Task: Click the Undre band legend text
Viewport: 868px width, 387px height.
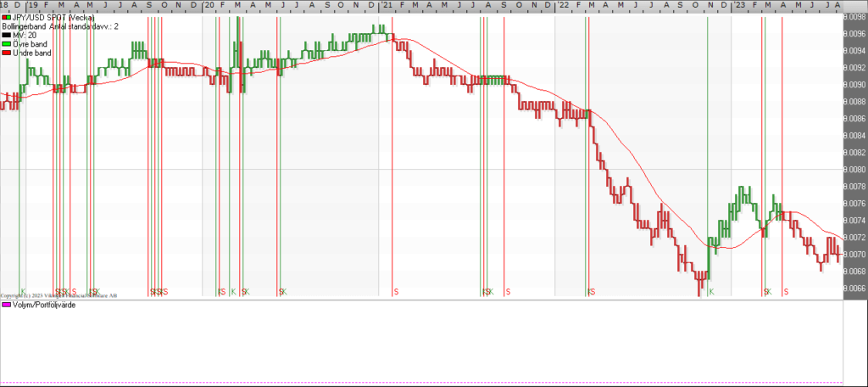Action: pyautogui.click(x=32, y=53)
